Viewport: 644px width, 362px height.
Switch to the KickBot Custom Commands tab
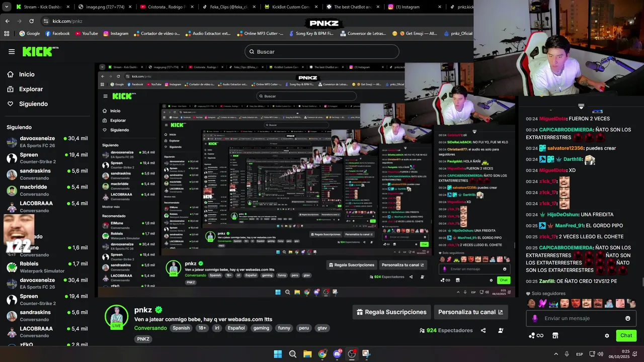[291, 7]
